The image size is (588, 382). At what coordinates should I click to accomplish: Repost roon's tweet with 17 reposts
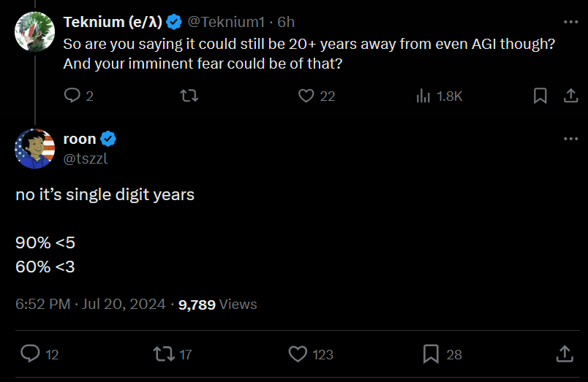point(164,354)
